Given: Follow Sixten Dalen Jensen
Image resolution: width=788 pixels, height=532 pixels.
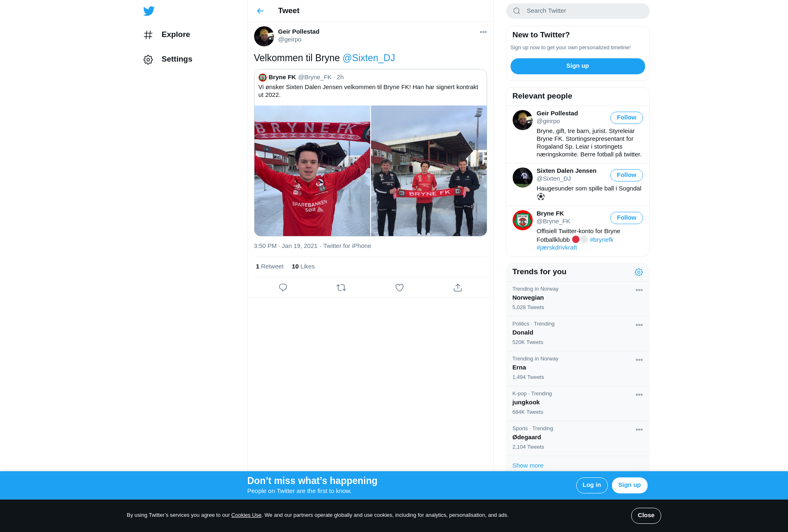Looking at the screenshot, I should [x=626, y=175].
